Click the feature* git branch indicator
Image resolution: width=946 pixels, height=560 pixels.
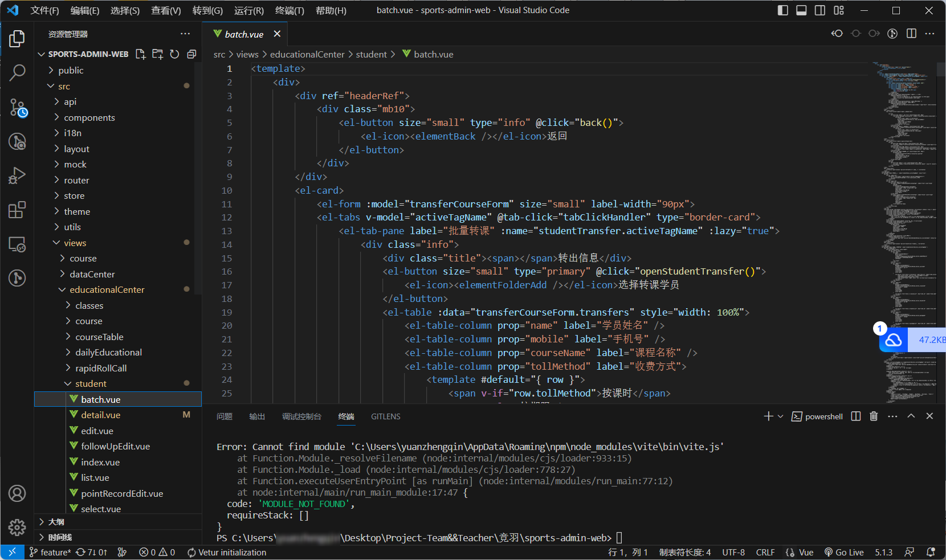[x=50, y=552]
